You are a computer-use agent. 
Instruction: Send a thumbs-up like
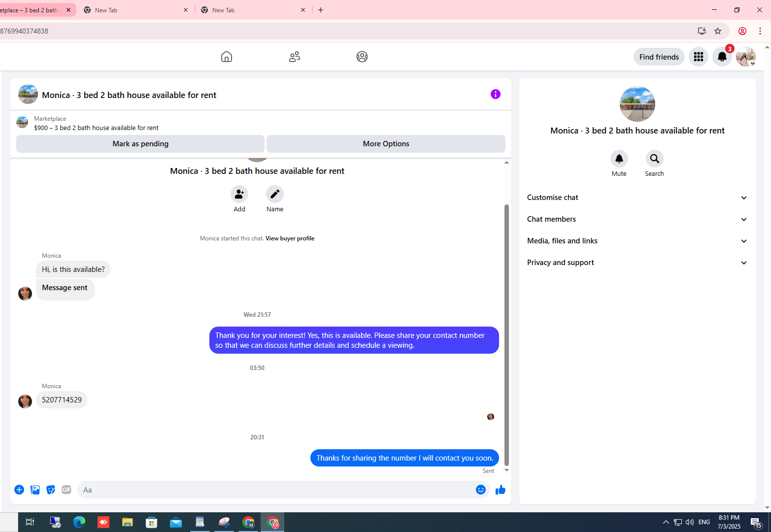tap(501, 490)
